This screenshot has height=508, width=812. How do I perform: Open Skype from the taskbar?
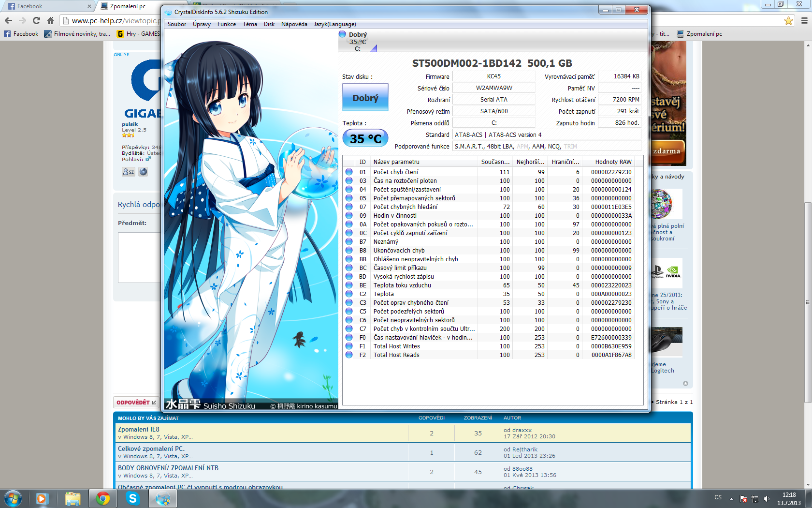pos(132,498)
